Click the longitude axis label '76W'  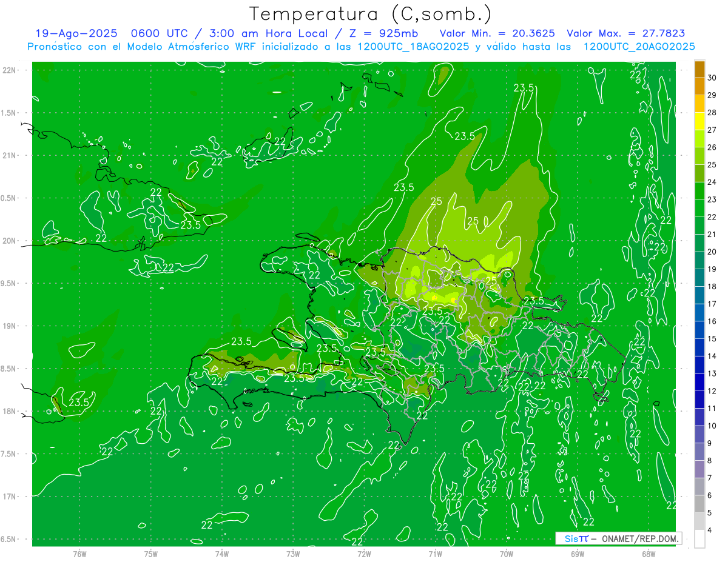(79, 554)
